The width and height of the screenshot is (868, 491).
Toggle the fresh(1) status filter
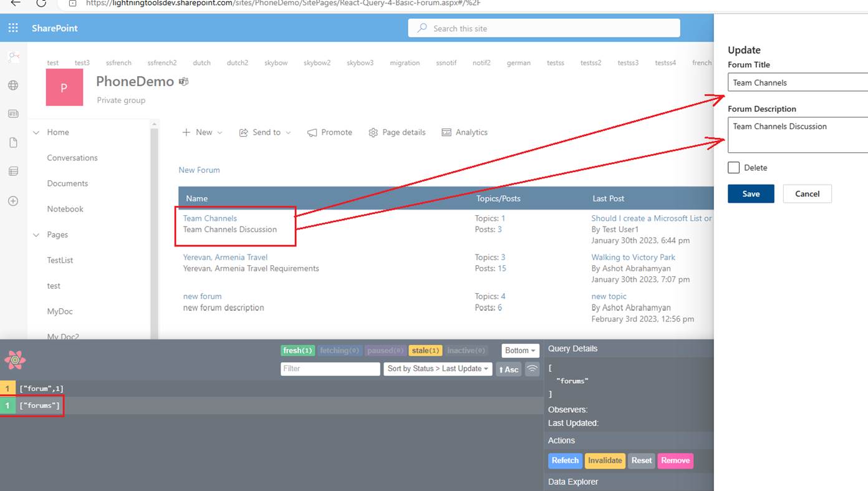pyautogui.click(x=298, y=351)
